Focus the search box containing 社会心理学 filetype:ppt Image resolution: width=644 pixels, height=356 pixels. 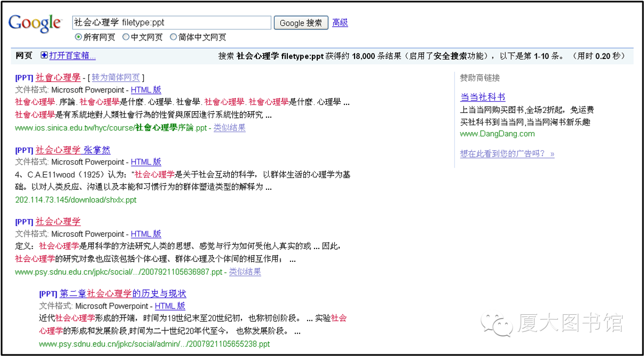click(172, 22)
